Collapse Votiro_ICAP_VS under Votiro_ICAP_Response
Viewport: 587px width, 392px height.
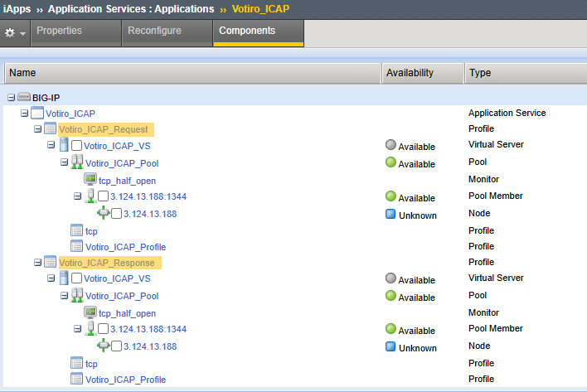(x=51, y=278)
